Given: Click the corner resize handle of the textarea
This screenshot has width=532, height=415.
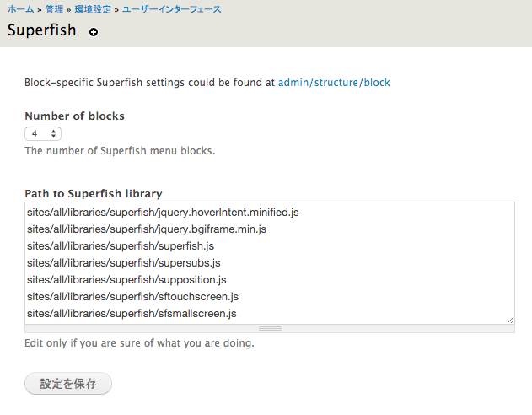Looking at the screenshot, I should tap(510, 320).
